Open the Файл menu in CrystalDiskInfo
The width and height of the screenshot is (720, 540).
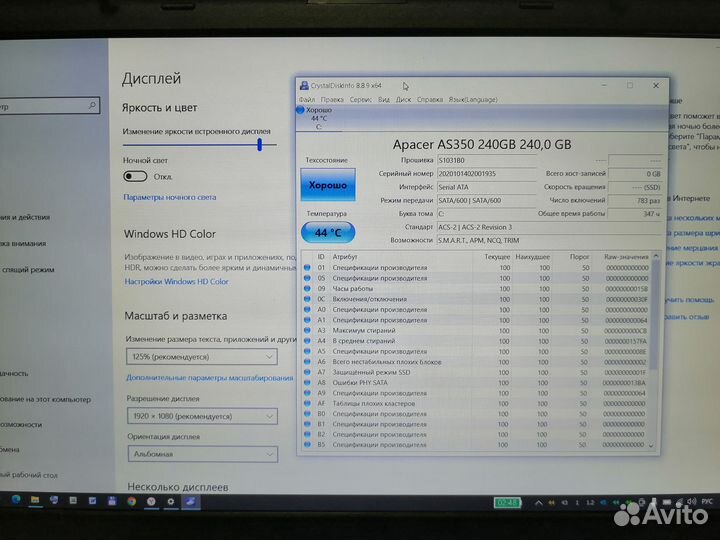pyautogui.click(x=307, y=100)
